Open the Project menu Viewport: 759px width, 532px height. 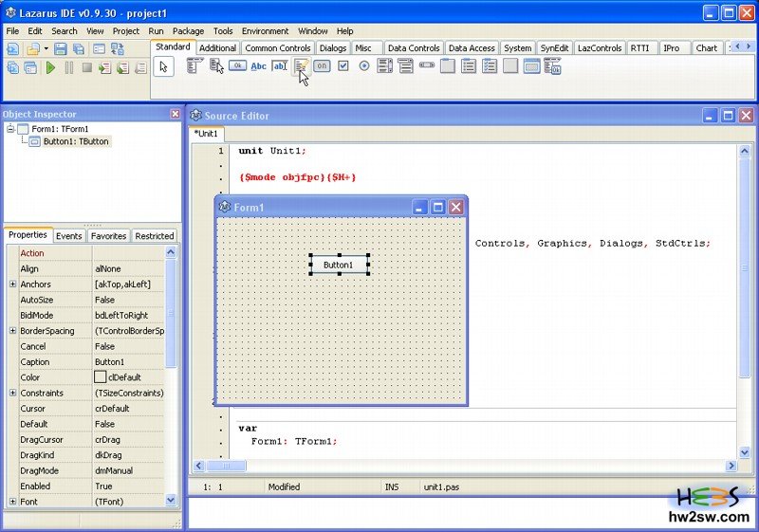(x=126, y=31)
